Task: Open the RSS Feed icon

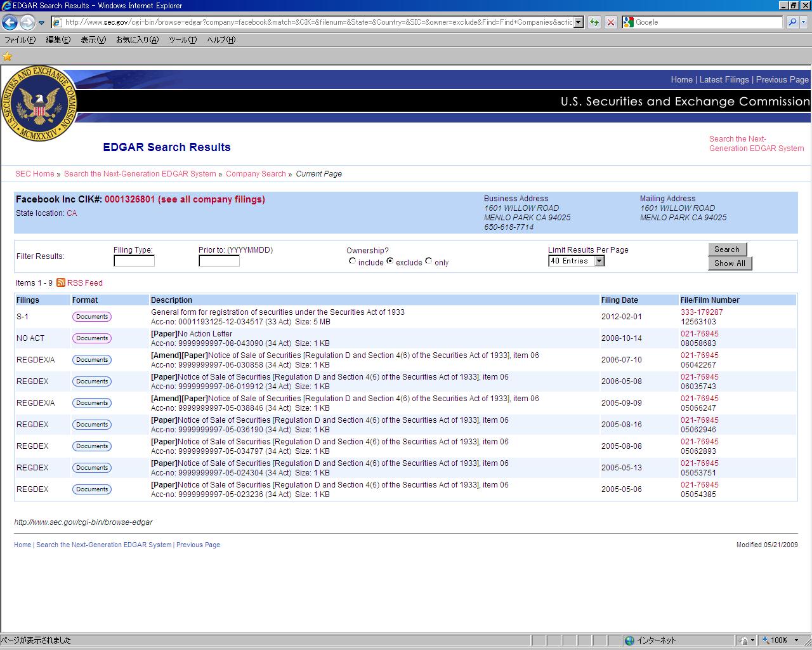Action: 61,282
